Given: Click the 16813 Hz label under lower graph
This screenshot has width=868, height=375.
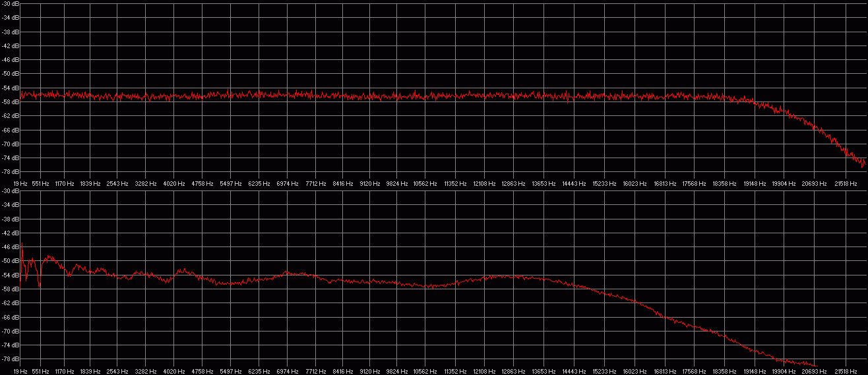Looking at the screenshot, I should [x=665, y=372].
